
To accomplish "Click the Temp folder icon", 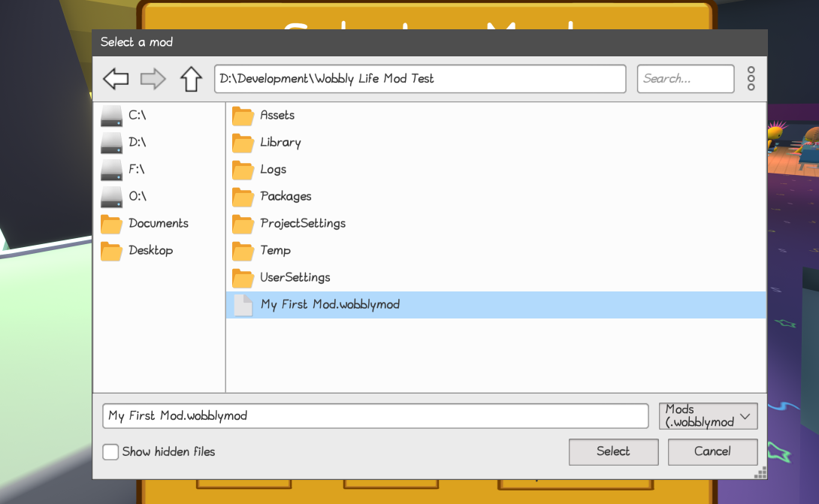I will click(x=243, y=251).
